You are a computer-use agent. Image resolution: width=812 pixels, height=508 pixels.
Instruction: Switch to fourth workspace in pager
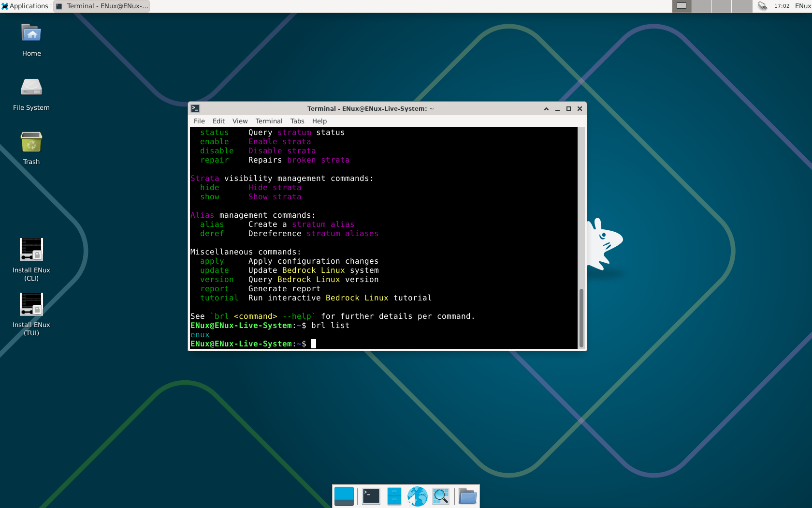[741, 6]
